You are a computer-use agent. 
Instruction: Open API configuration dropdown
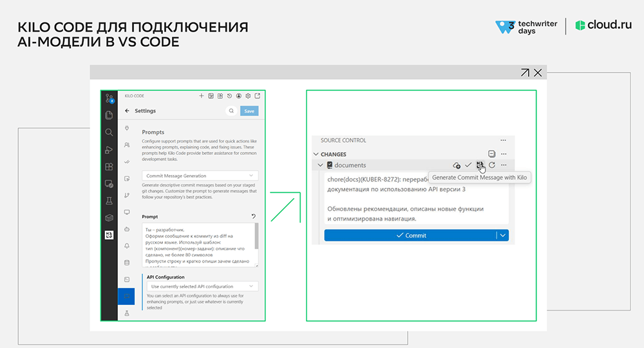[202, 286]
